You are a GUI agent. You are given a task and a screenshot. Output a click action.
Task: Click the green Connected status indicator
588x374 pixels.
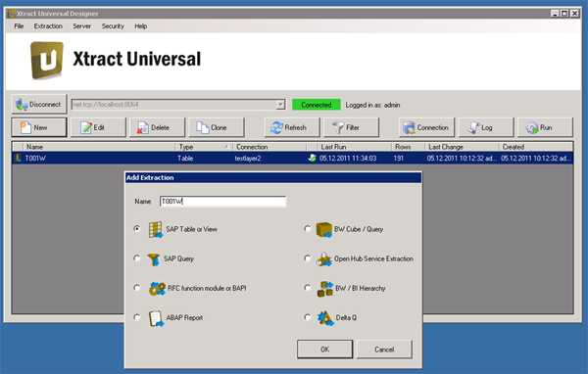[x=317, y=105]
